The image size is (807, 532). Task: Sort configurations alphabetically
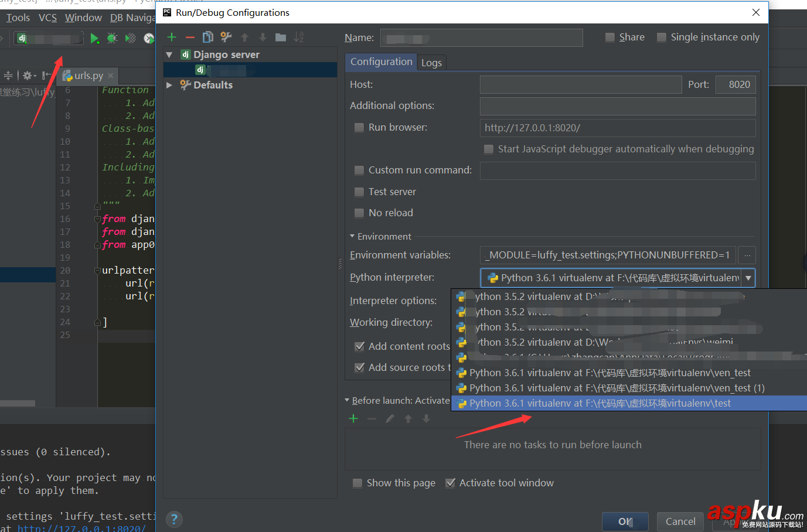pos(299,37)
